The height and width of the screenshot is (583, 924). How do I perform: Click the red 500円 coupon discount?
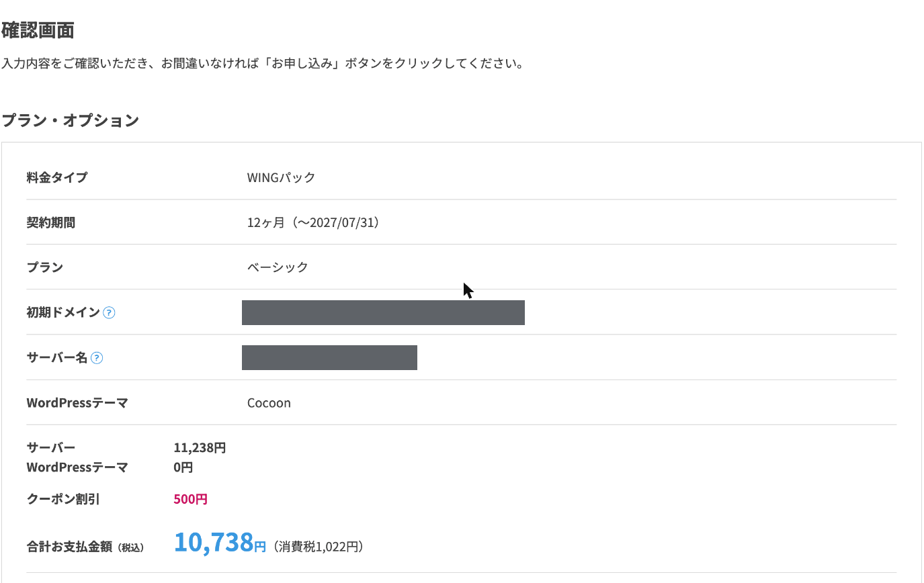(x=190, y=499)
